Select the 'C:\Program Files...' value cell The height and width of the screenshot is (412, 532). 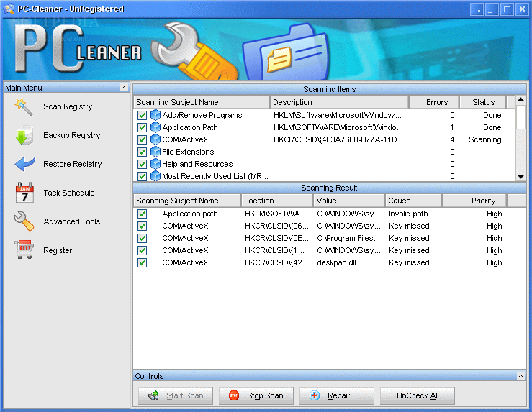tap(348, 238)
